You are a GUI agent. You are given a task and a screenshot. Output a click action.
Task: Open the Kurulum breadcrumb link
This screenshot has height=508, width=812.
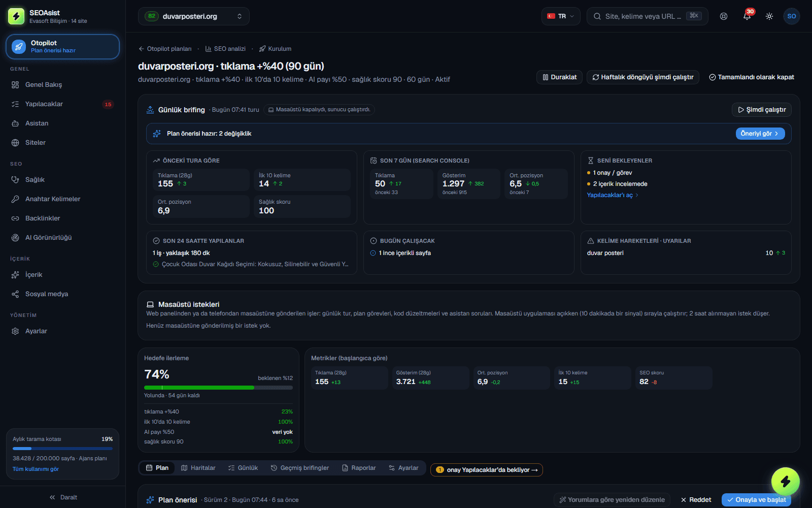[x=275, y=49]
